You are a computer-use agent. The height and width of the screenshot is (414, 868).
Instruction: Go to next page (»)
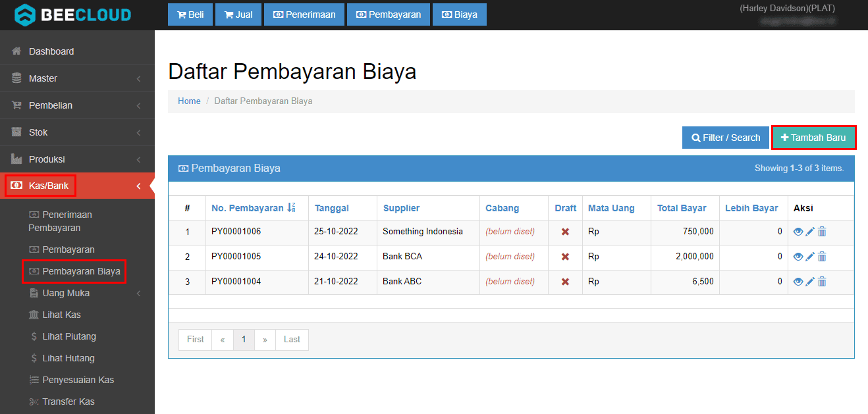click(x=265, y=340)
